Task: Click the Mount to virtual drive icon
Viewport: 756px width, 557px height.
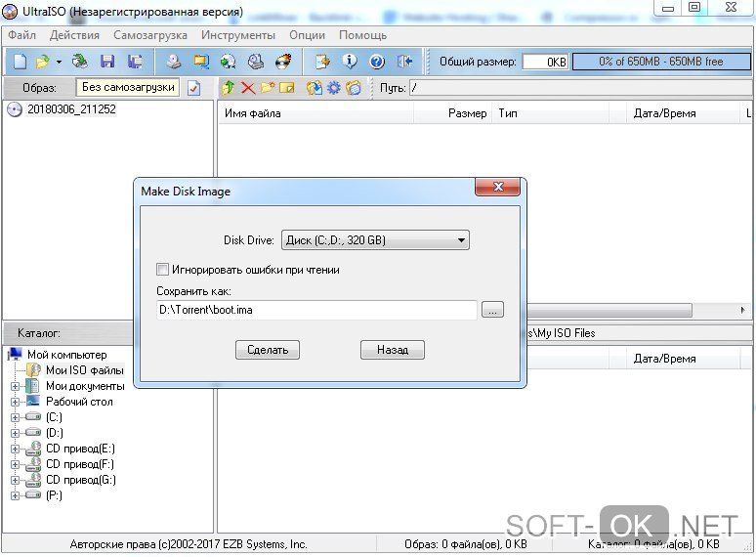Action: pyautogui.click(x=255, y=62)
